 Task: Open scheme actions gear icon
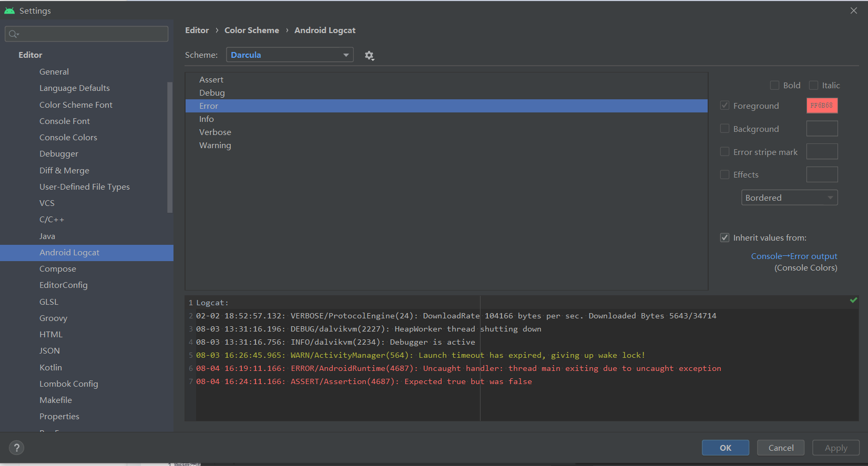pyautogui.click(x=369, y=55)
